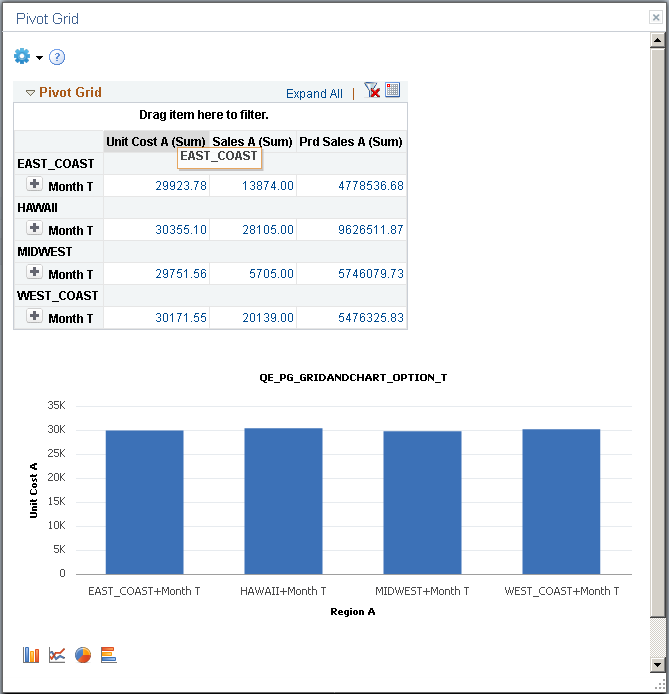The image size is (669, 694).
Task: Click the scroll down arrow on scrollbar
Action: tap(657, 664)
